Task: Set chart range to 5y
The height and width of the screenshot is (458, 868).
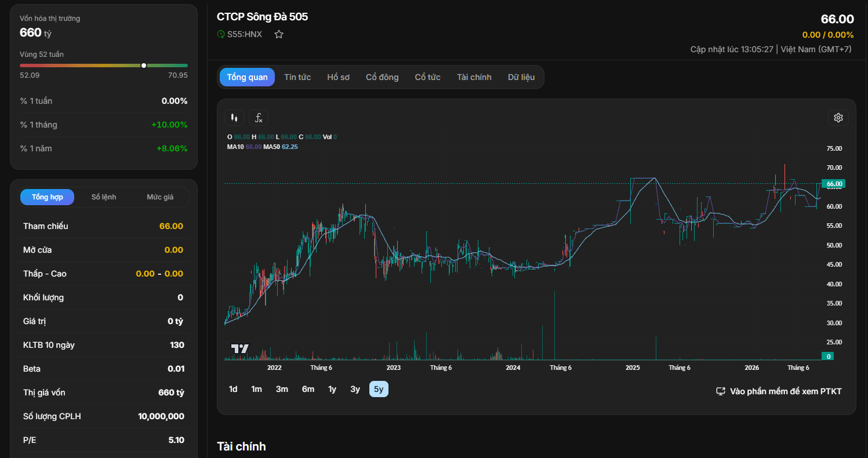Action: click(379, 389)
